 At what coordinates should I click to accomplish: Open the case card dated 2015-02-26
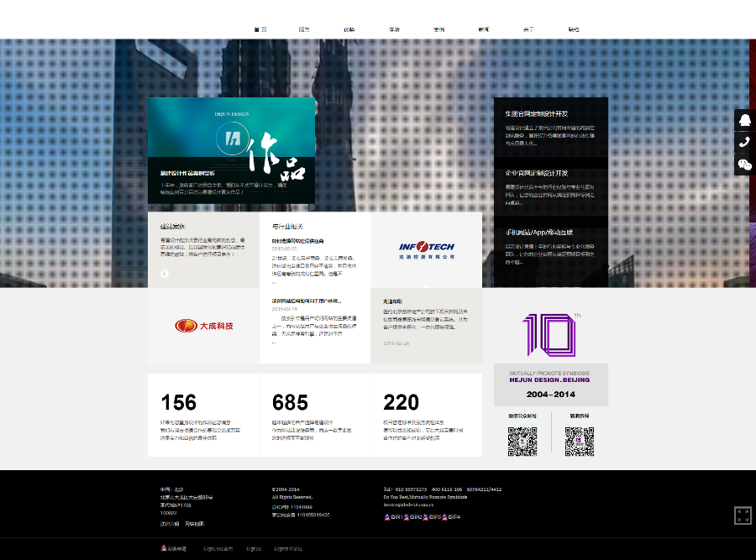426,326
